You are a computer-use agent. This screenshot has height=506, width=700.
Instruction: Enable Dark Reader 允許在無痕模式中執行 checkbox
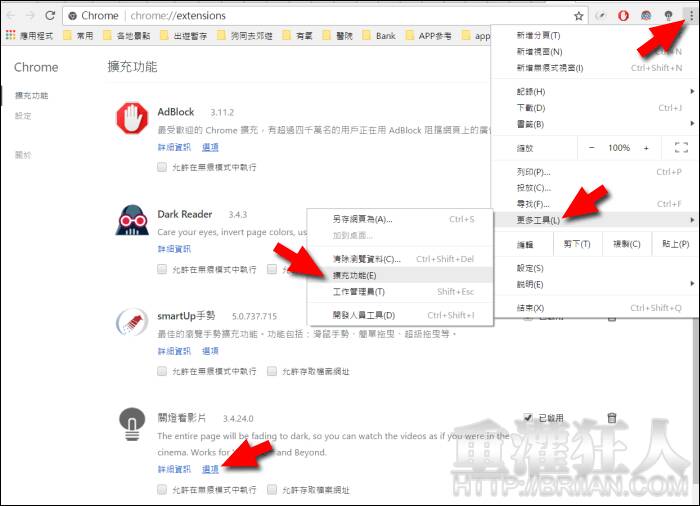coord(162,269)
